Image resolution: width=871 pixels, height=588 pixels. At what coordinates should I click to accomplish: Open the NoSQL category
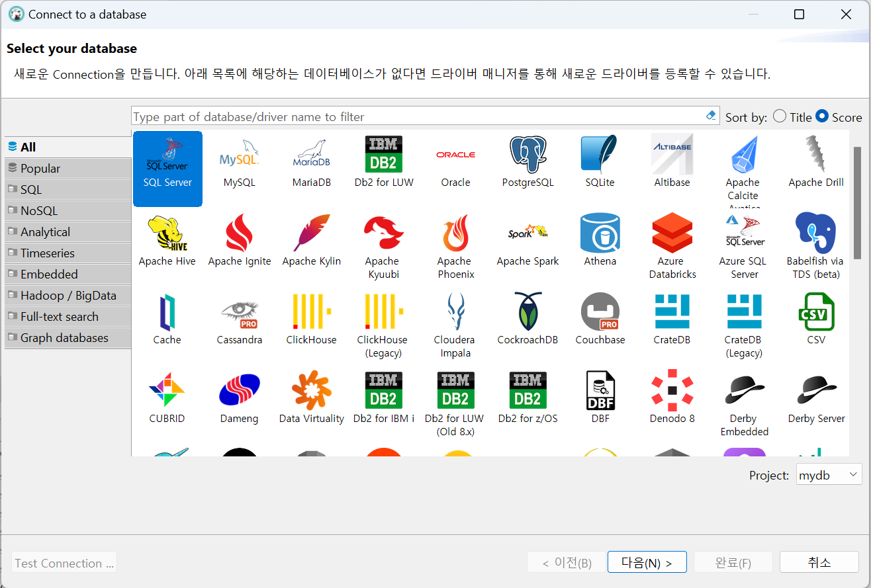pyautogui.click(x=68, y=210)
